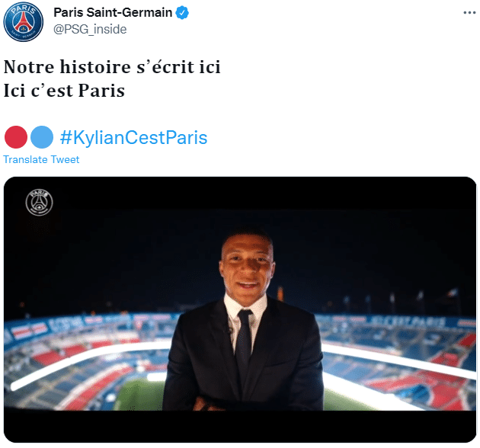The width and height of the screenshot is (480, 448).
Task: Open the three-dot more options menu
Action: point(469,13)
